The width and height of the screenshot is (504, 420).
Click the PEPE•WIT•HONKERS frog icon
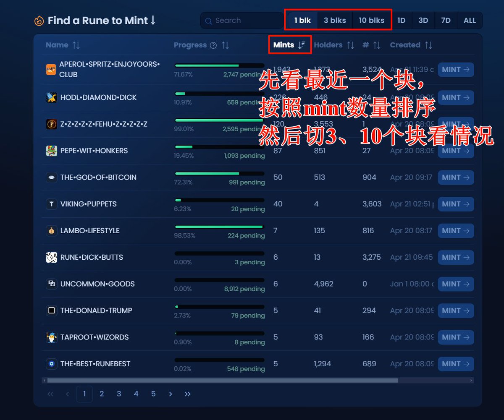51,151
